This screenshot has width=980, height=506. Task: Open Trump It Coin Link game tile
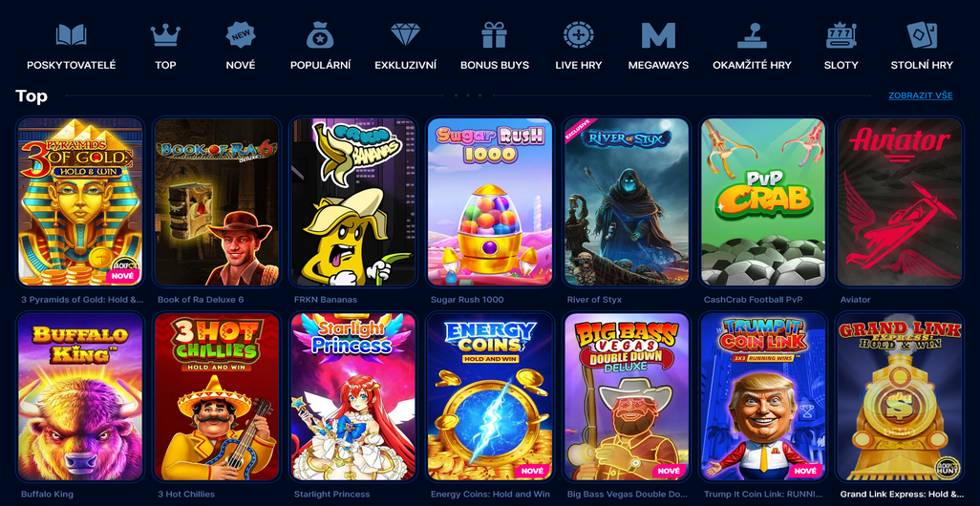[x=763, y=396]
